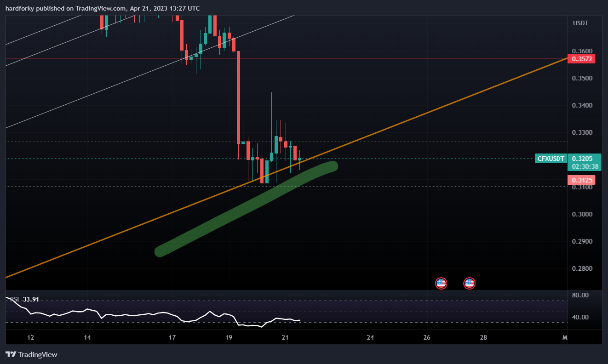
Task: Click date label 12 on time axis
Action: [31, 337]
